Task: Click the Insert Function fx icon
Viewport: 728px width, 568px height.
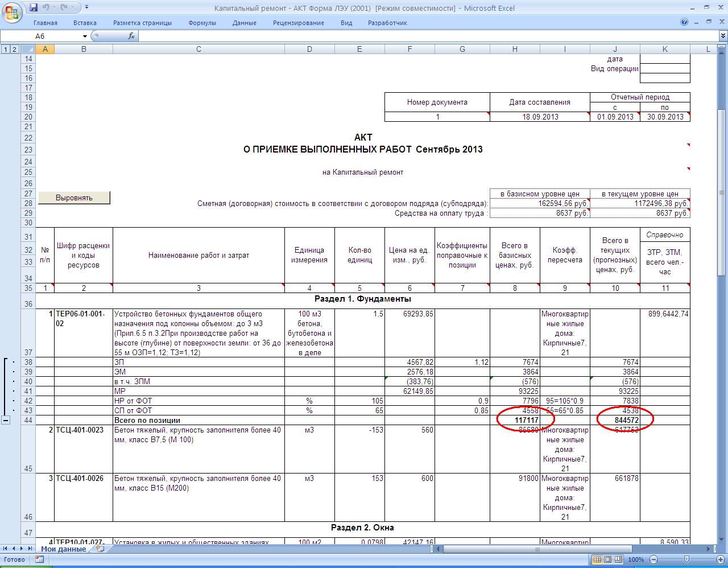Action: (131, 36)
